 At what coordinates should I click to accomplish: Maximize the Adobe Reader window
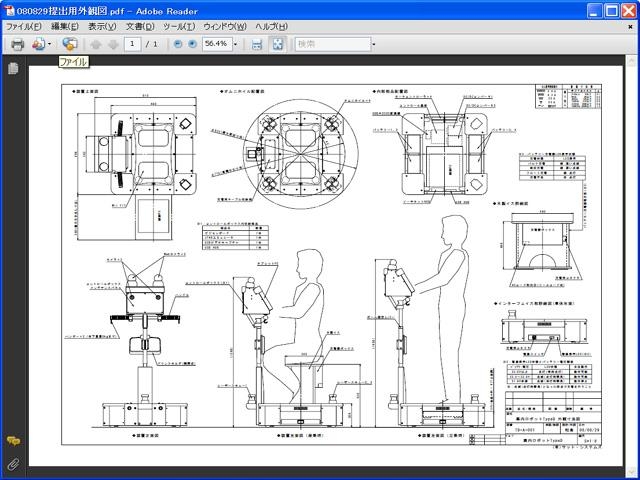coord(611,11)
